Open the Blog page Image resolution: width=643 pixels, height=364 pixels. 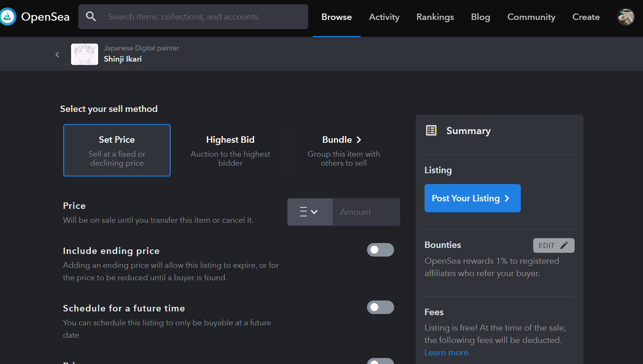[481, 17]
